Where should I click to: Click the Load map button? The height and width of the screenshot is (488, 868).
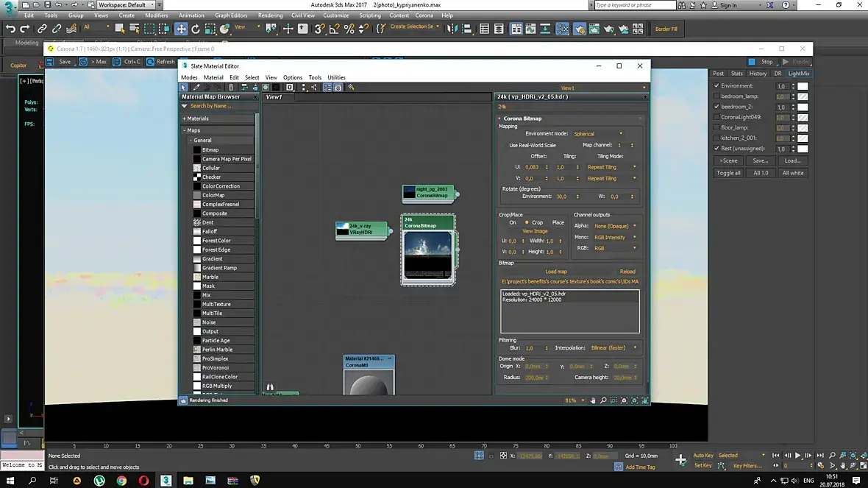click(x=555, y=272)
